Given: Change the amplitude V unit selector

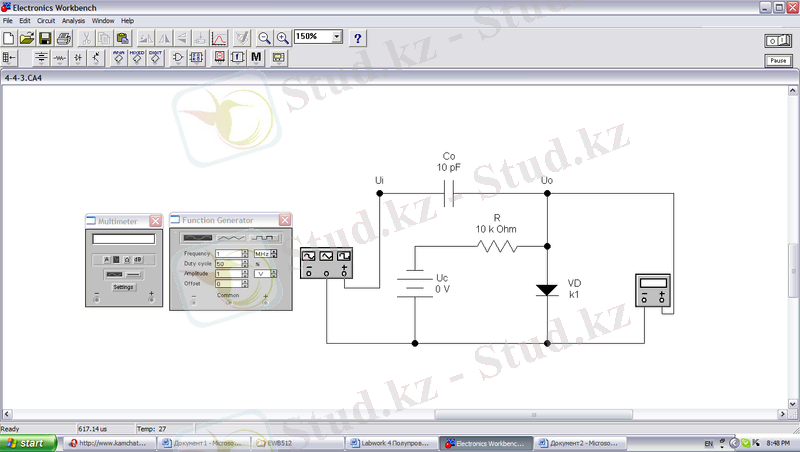Looking at the screenshot, I should pyautogui.click(x=263, y=273).
